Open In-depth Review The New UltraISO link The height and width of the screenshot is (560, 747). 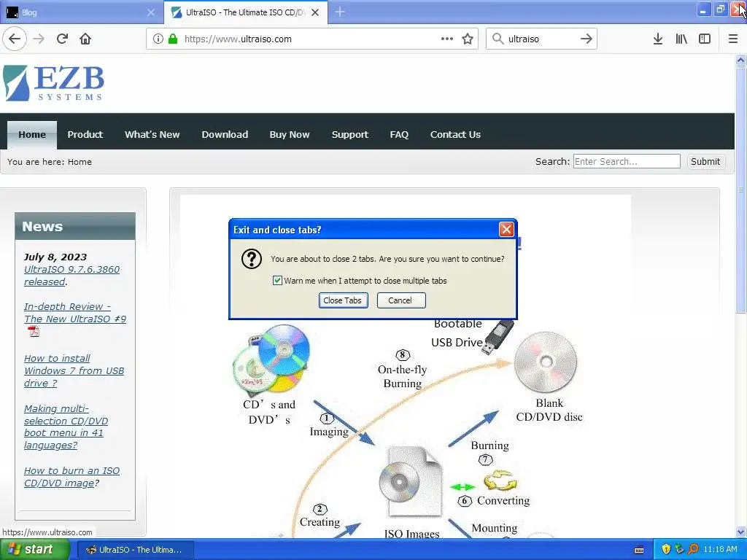[x=75, y=312]
